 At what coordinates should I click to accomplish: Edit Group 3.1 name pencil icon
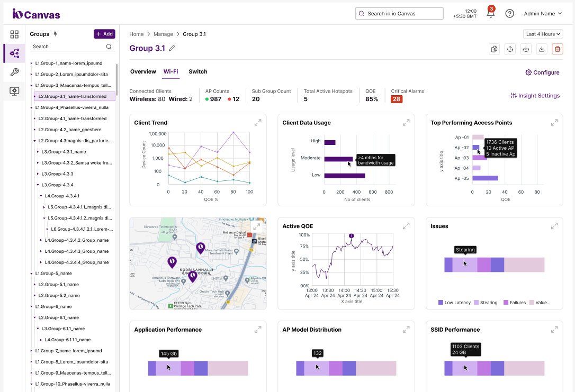click(172, 49)
